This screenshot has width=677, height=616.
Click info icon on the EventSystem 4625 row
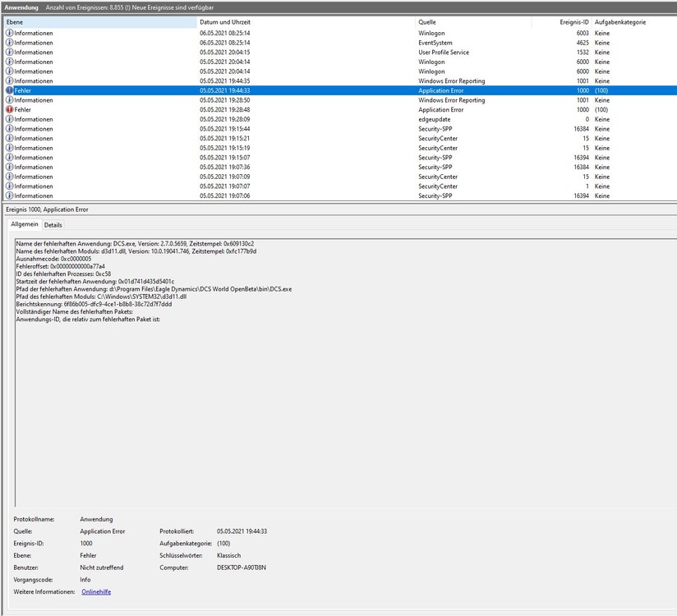coord(8,42)
